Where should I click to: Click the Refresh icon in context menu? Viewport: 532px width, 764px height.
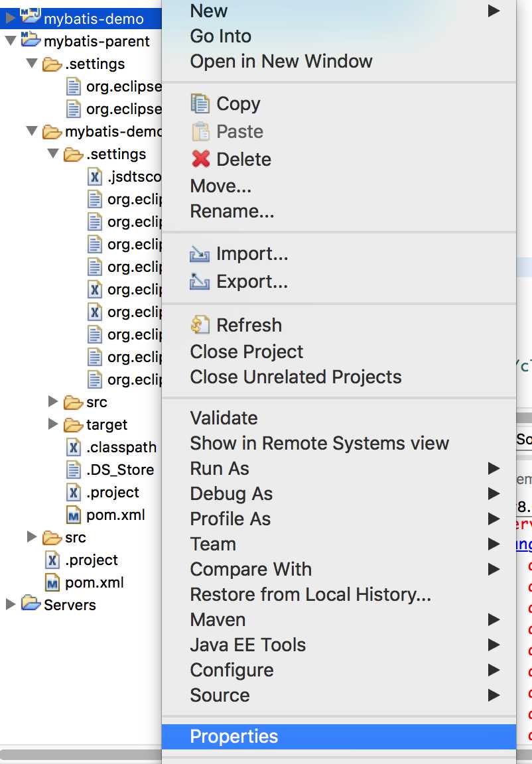(x=200, y=325)
